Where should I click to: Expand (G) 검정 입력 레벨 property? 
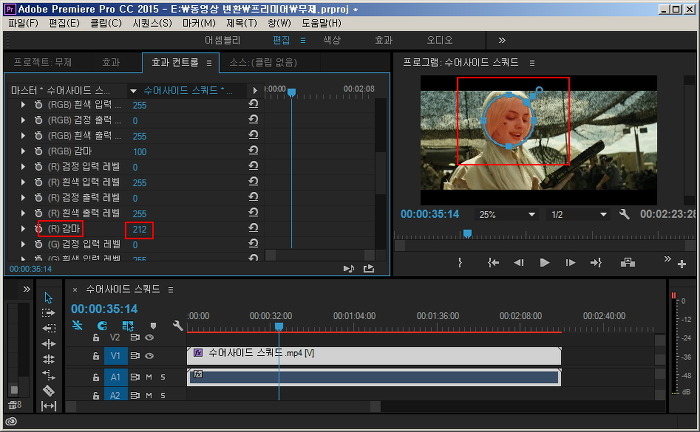click(x=23, y=244)
